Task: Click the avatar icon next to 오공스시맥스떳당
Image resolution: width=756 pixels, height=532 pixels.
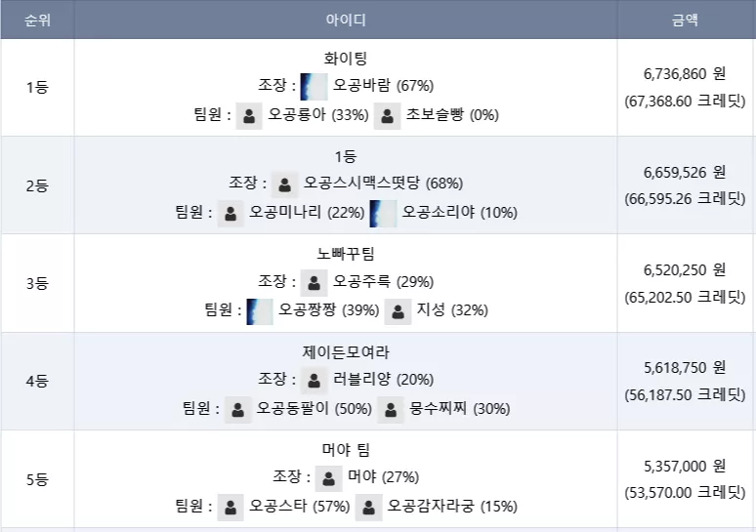Action: pos(284,184)
